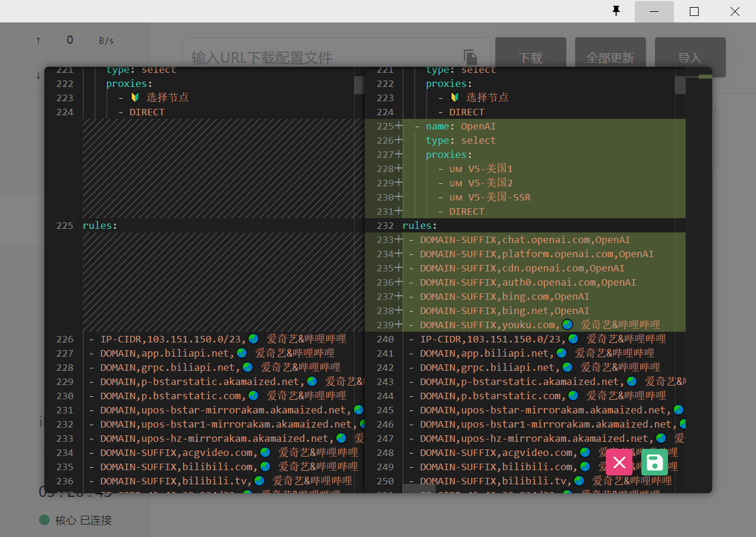Click the 全部更新 button
The image size is (756, 537).
point(611,57)
